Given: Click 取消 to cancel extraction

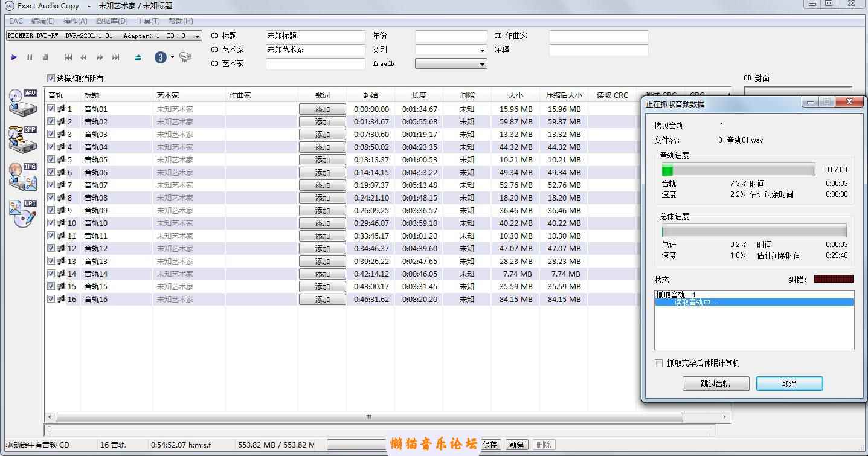Looking at the screenshot, I should 789,384.
